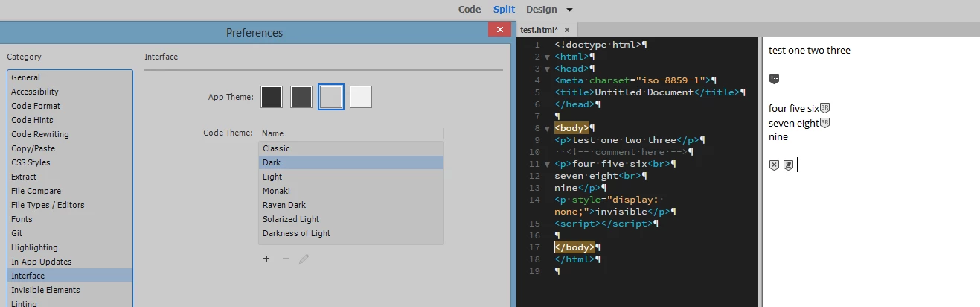Open the Copy/Paste preferences category
This screenshot has width=980, height=307.
(70, 148)
